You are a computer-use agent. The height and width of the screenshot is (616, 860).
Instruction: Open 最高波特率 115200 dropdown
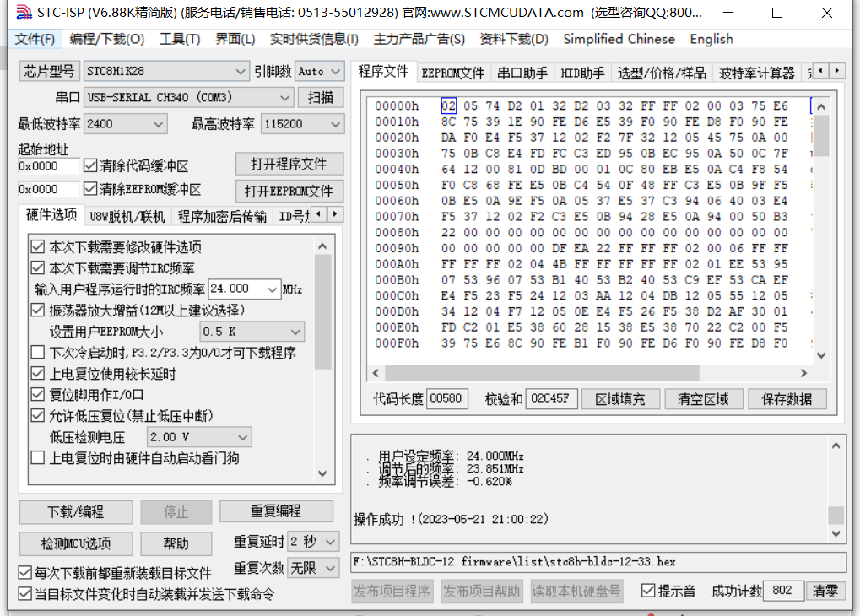[x=303, y=124]
